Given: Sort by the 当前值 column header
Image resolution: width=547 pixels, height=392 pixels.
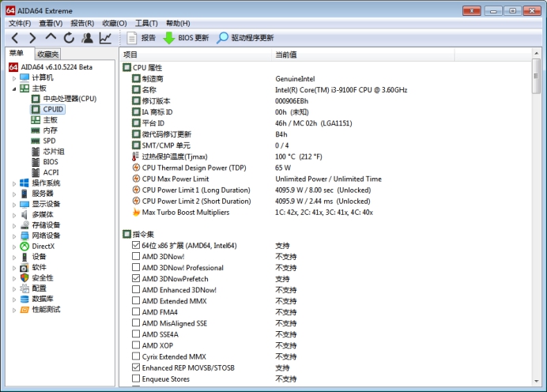Looking at the screenshot, I should coord(363,55).
